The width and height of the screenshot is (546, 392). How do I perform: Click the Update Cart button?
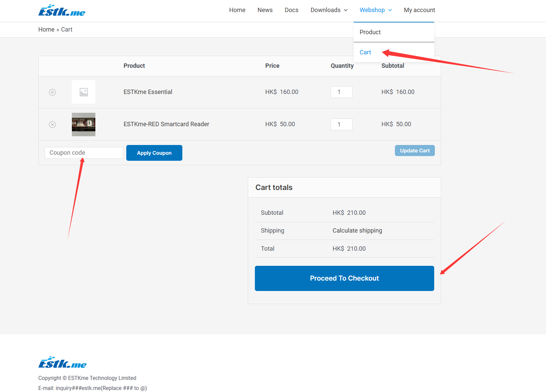point(415,151)
